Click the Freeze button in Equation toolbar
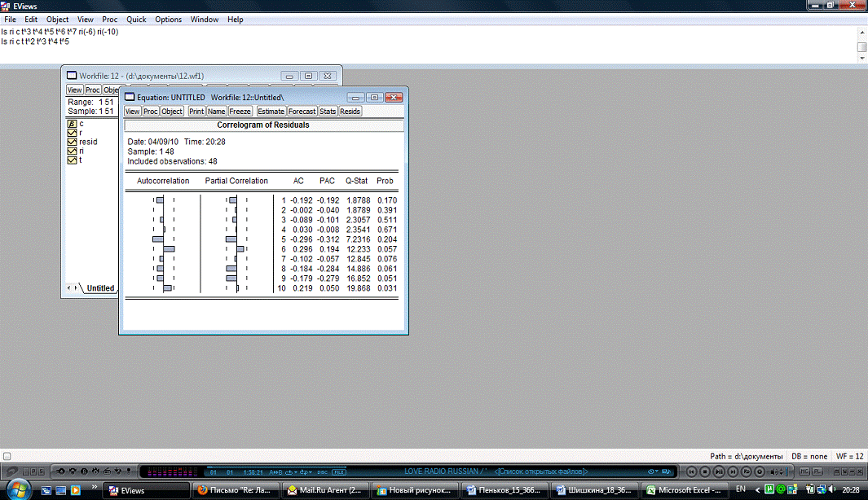 pyautogui.click(x=240, y=112)
